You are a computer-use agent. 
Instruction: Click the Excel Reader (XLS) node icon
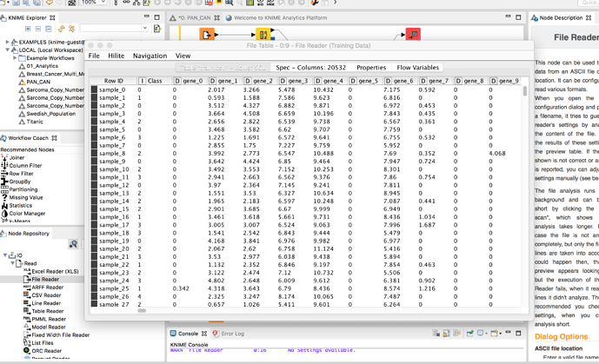[x=27, y=271]
